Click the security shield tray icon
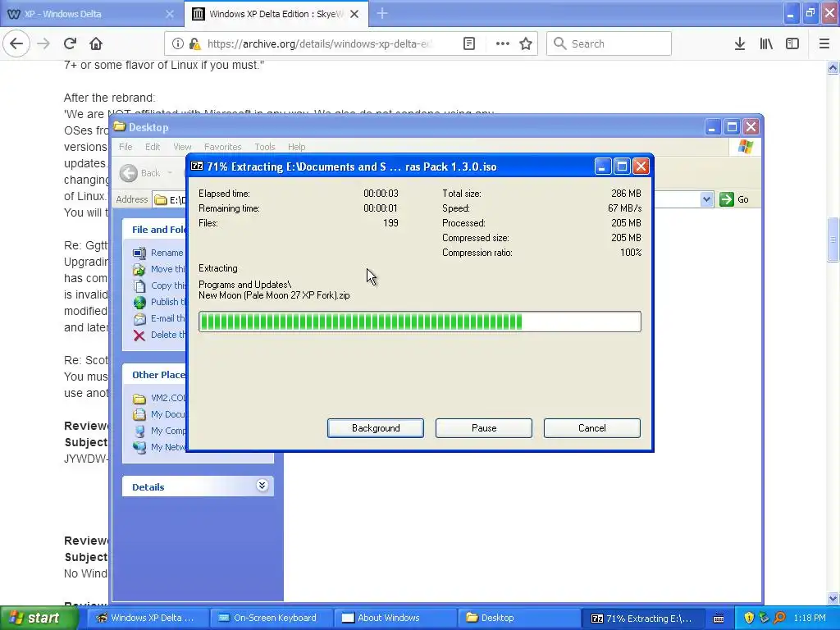This screenshot has height=630, width=840. pos(749,619)
